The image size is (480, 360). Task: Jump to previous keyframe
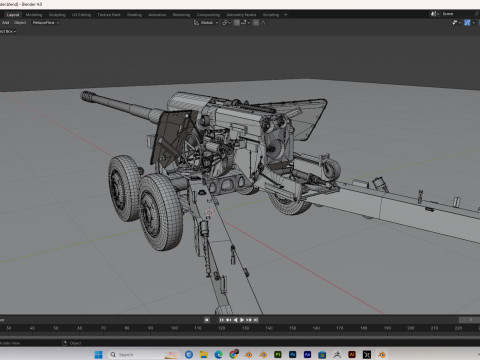pyautogui.click(x=228, y=320)
